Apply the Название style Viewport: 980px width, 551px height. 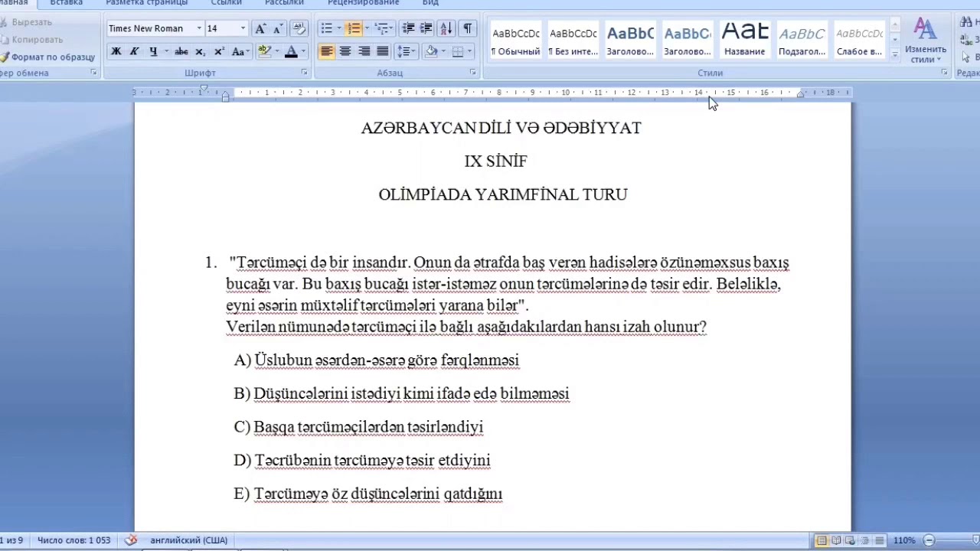click(745, 41)
